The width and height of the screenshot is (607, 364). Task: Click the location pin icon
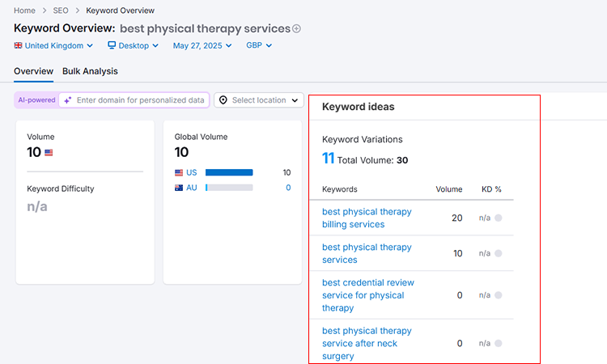[x=223, y=100]
